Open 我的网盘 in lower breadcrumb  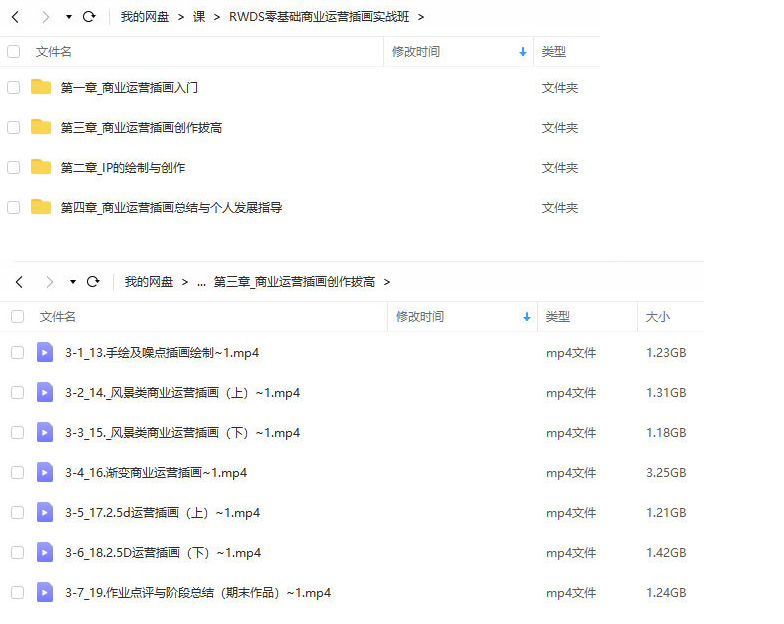149,282
